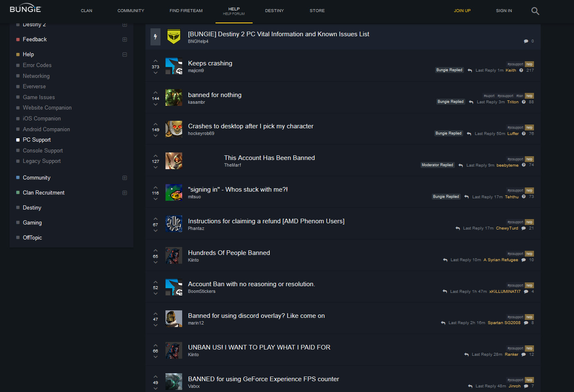This screenshot has width=574, height=392.
Task: Select Console Support in the sidebar
Action: [43, 151]
